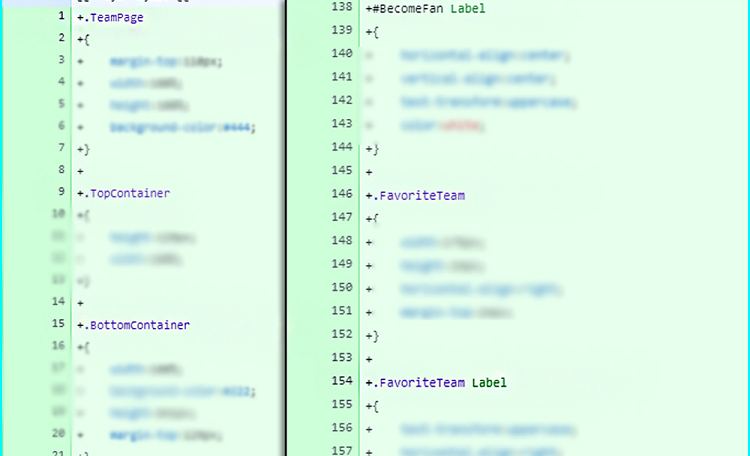Click line number 15 in left gutter
Image resolution: width=750 pixels, height=456 pixels.
coord(61,324)
